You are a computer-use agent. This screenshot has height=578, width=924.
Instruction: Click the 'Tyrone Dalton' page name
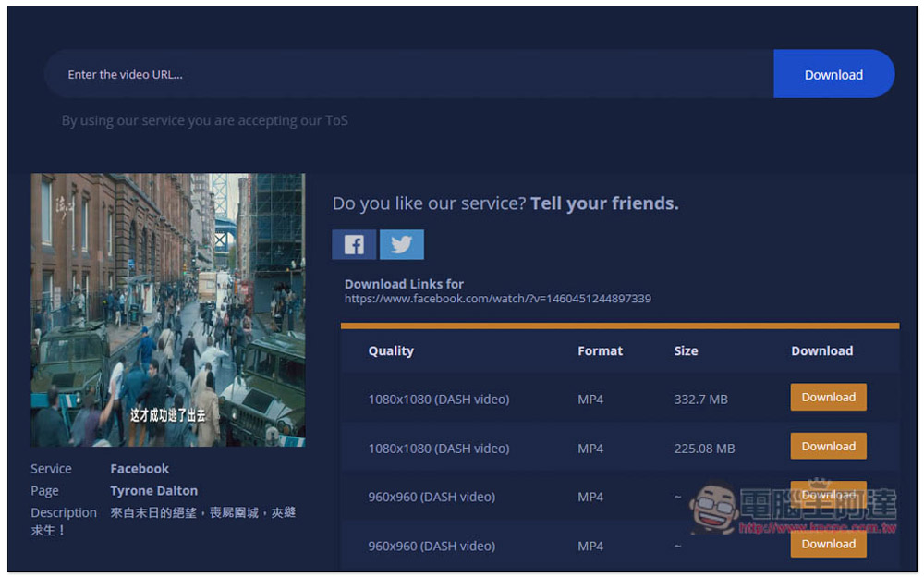tap(153, 491)
